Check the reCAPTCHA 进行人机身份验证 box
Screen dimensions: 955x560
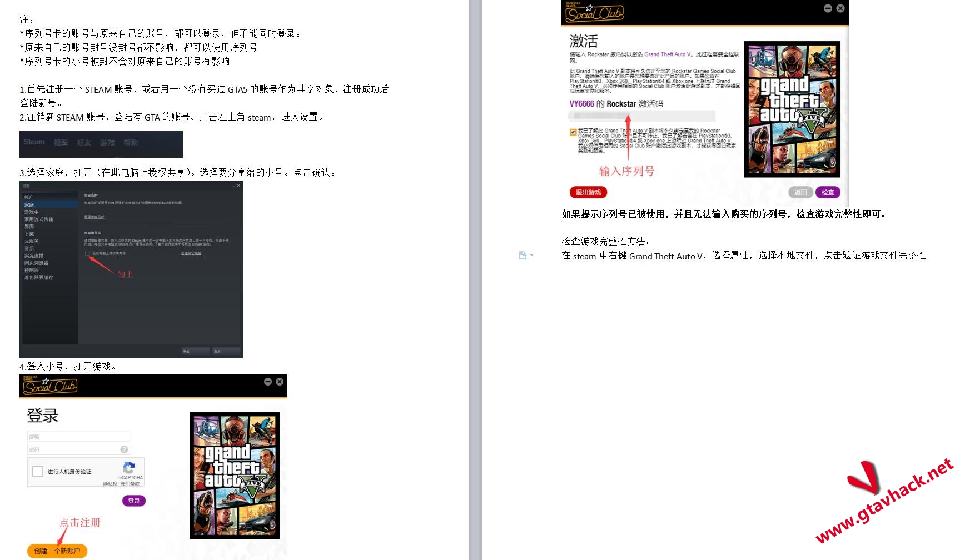tap(38, 471)
